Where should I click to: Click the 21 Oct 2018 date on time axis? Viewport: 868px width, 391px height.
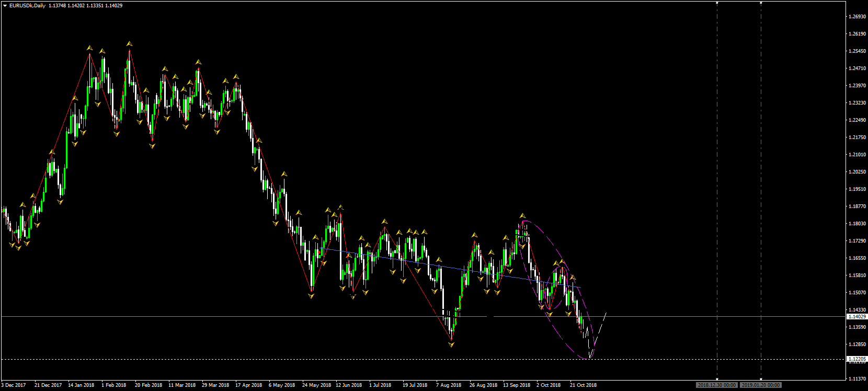click(x=583, y=385)
